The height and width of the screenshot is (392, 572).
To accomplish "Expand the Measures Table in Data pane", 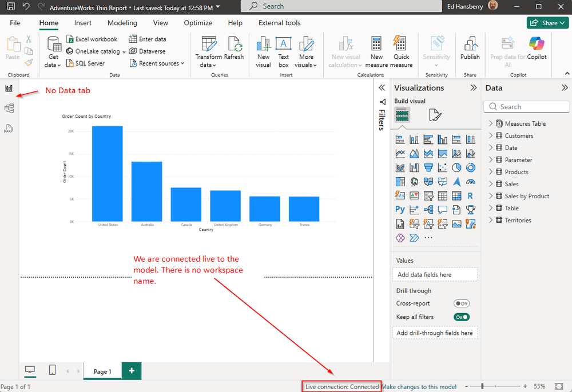I will click(x=491, y=123).
